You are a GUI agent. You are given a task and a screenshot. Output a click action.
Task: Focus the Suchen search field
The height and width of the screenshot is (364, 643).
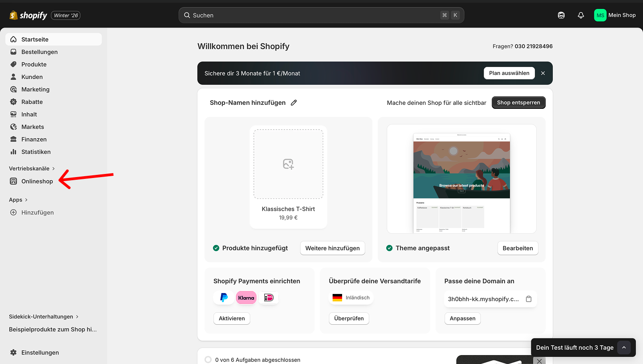point(321,15)
